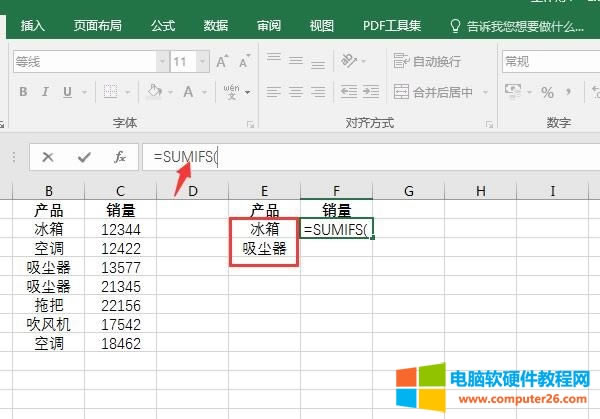Click the cancel formula X icon
The height and width of the screenshot is (419, 600).
tap(48, 157)
